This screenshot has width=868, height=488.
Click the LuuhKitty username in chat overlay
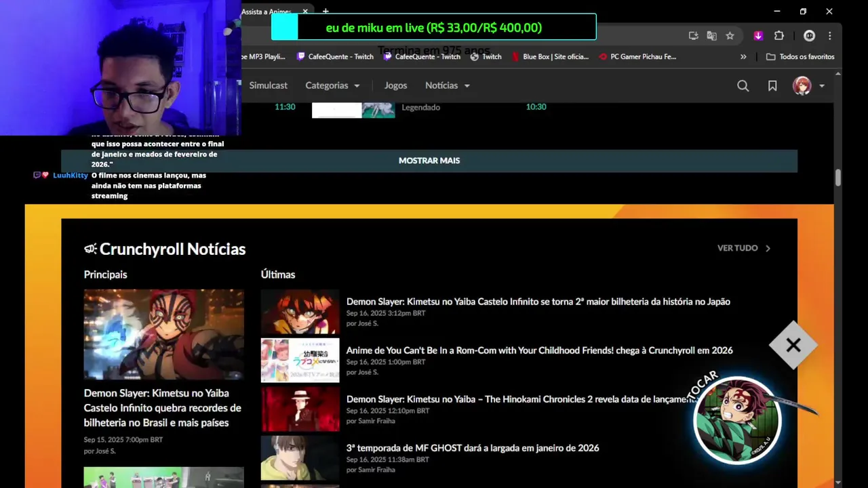tap(71, 176)
